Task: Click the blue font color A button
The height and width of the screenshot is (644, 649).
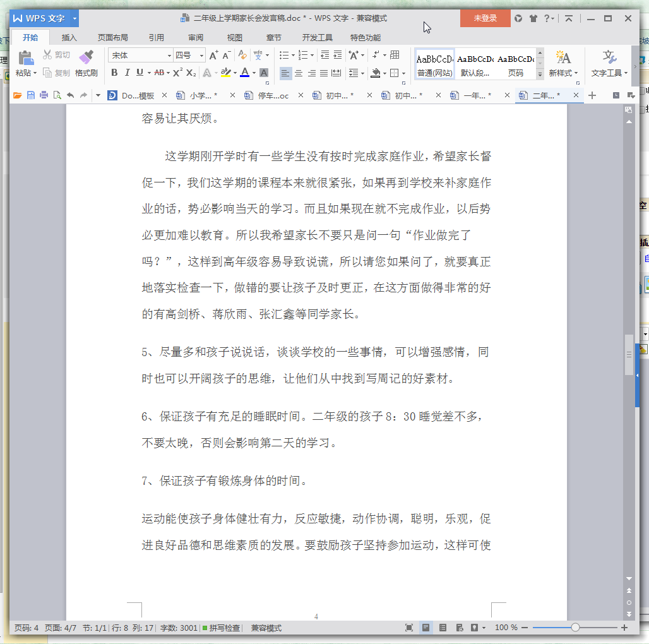Action: pyautogui.click(x=244, y=73)
